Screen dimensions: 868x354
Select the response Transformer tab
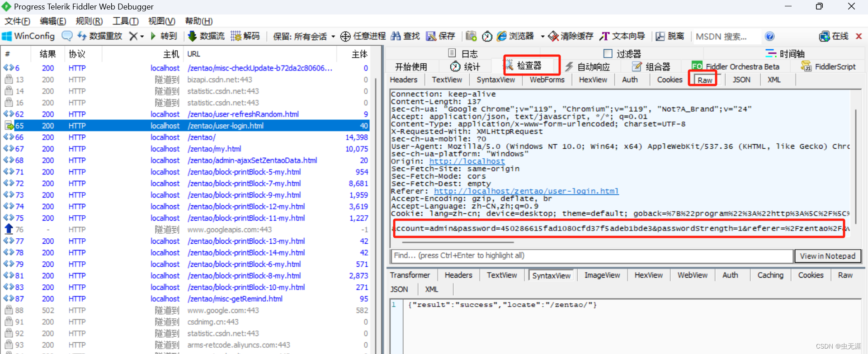pos(410,275)
